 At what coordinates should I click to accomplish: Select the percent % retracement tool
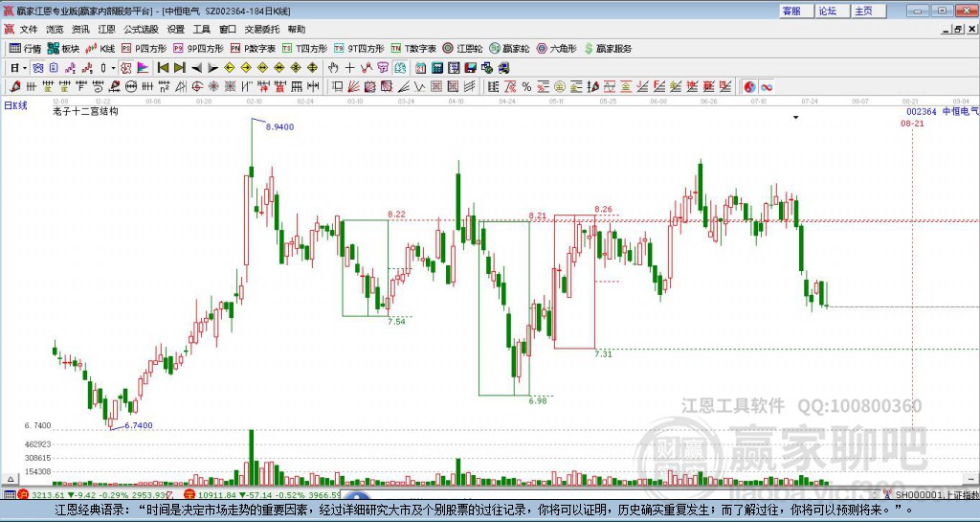click(x=527, y=87)
